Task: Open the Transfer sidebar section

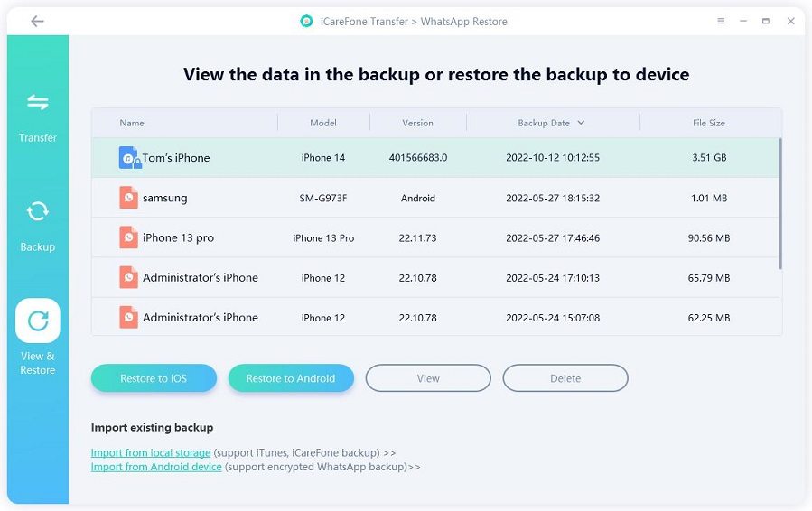Action: pyautogui.click(x=38, y=115)
